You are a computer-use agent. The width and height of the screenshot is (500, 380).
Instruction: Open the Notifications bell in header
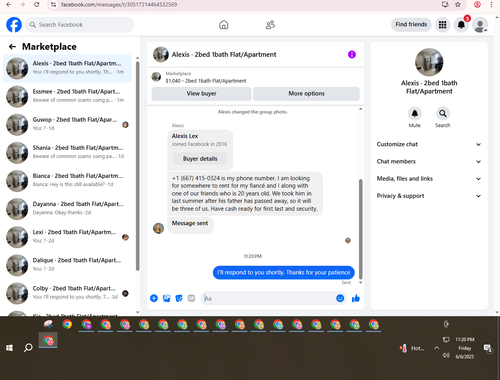click(461, 25)
